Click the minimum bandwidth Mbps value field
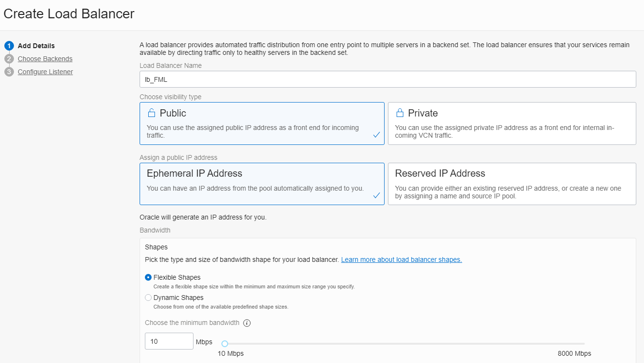Viewport: 644px width, 363px height. 168,341
